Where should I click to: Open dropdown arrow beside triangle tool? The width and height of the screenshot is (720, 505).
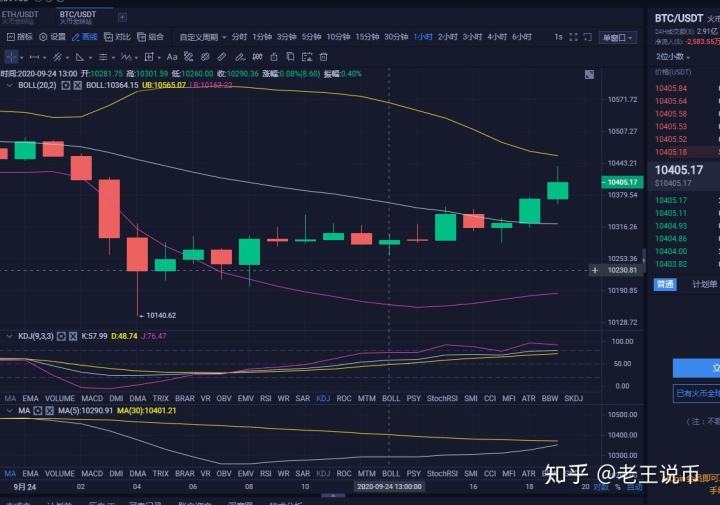(90, 58)
